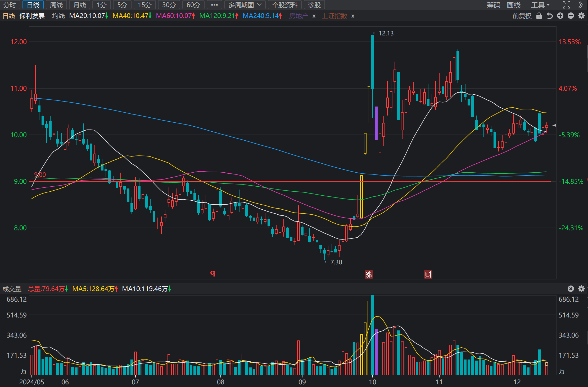Choose the 15分 period tab

(x=144, y=5)
